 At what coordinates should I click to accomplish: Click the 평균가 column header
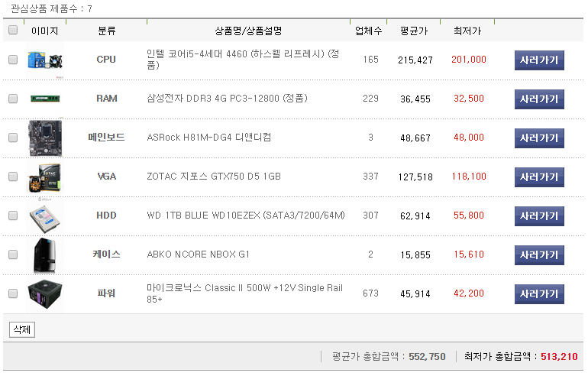click(x=414, y=31)
